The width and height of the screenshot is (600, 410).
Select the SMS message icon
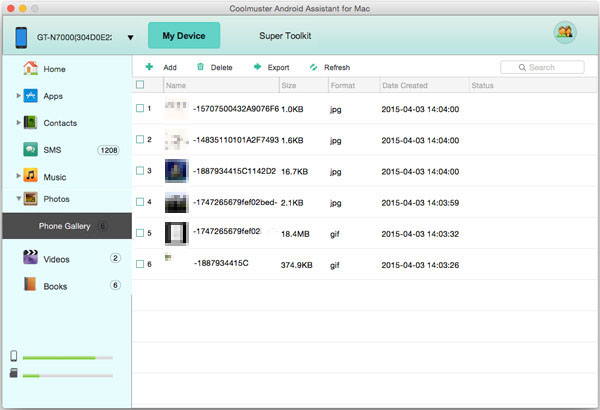coord(30,150)
